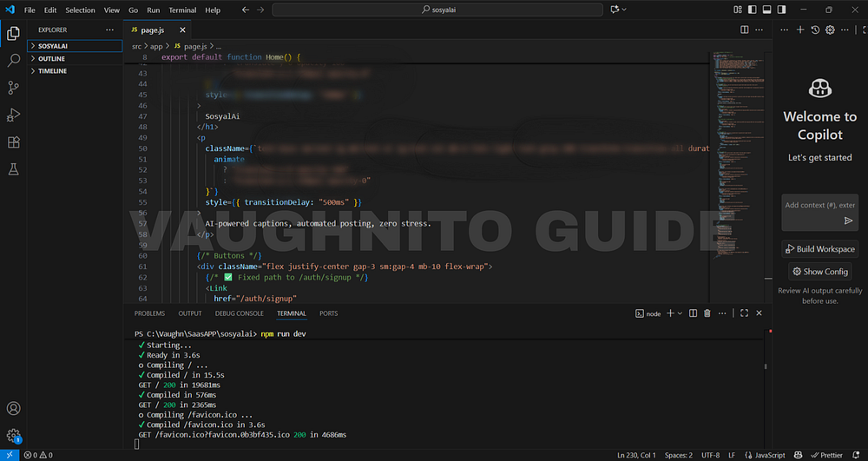
Task: Open the Explorer view in activity bar
Action: click(13, 34)
